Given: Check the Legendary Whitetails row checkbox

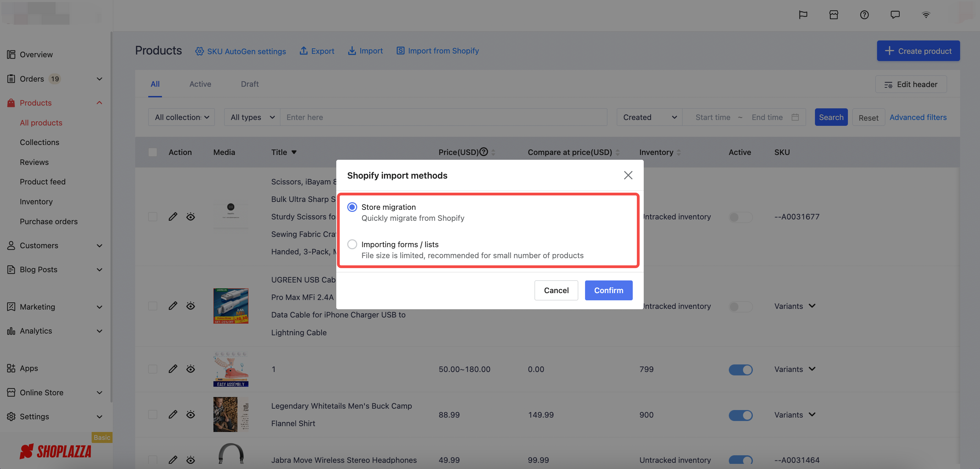Looking at the screenshot, I should (x=153, y=414).
